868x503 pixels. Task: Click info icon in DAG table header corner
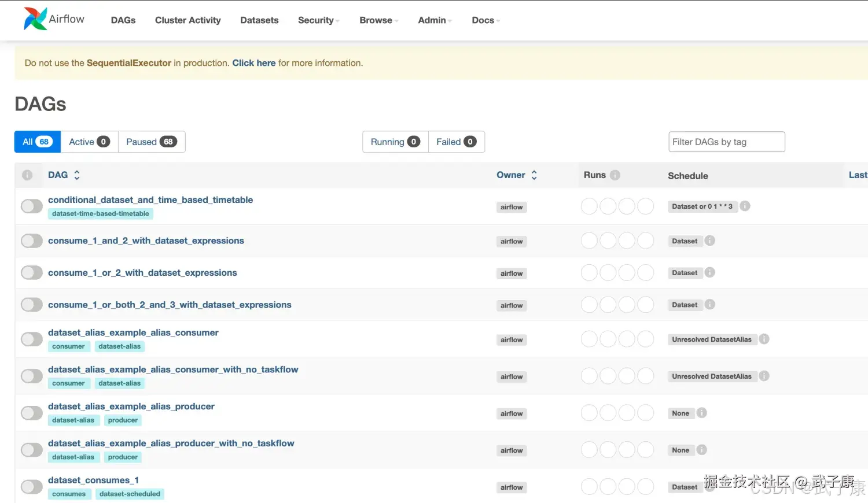point(27,175)
